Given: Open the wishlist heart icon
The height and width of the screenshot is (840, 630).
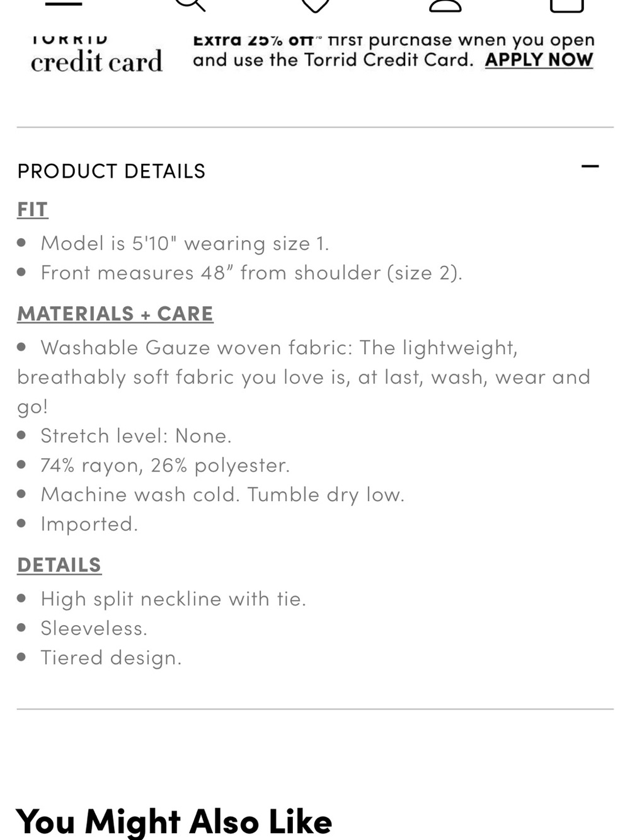Looking at the screenshot, I should [315, 5].
